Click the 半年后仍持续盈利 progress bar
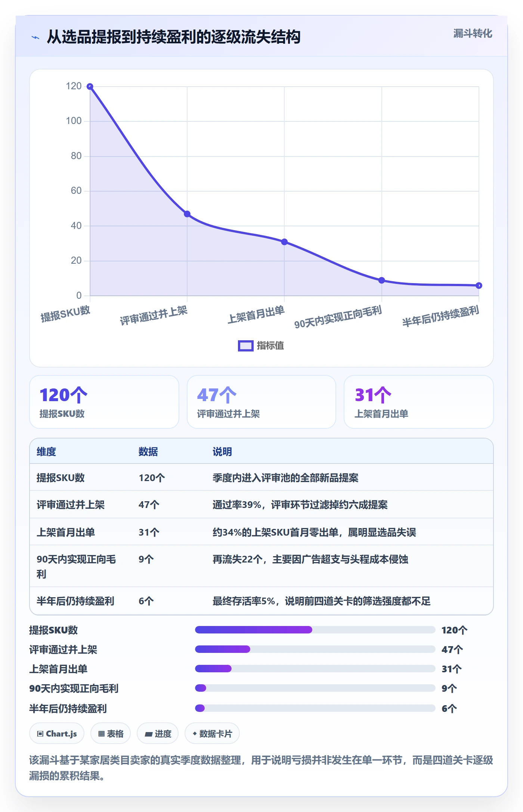The width and height of the screenshot is (523, 812). click(315, 708)
